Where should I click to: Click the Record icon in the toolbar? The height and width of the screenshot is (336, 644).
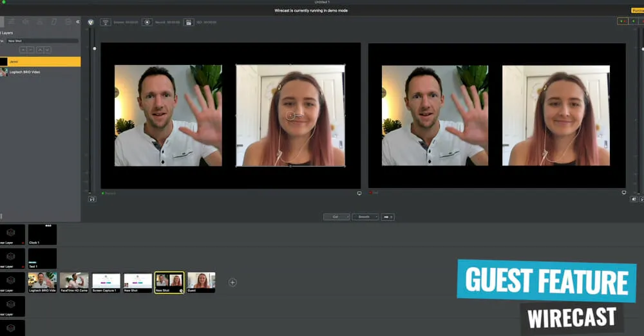pos(147,22)
